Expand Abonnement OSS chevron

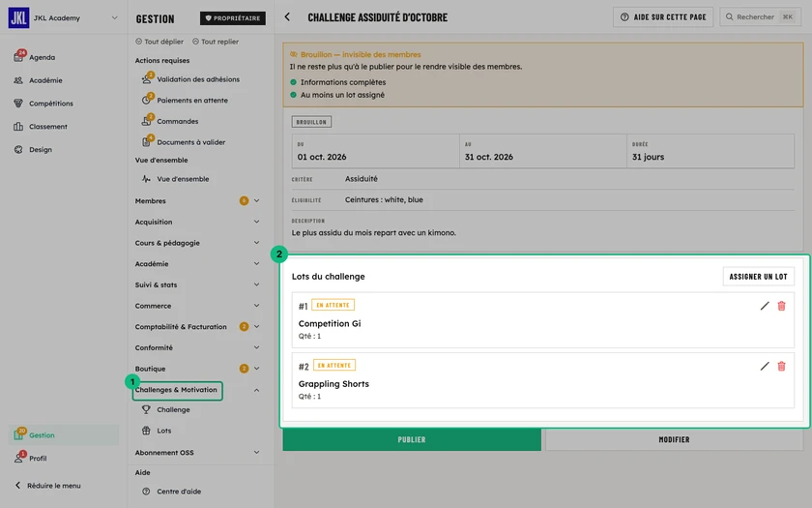pos(256,453)
